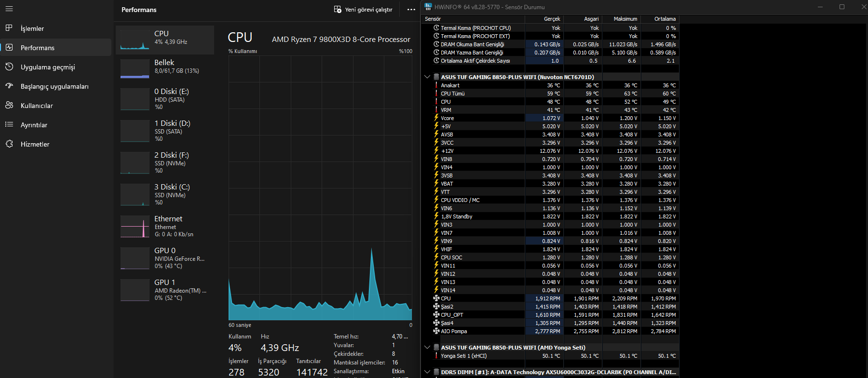This screenshot has width=868, height=378.
Task: Select the VIN8 sensor row label
Action: (447, 159)
